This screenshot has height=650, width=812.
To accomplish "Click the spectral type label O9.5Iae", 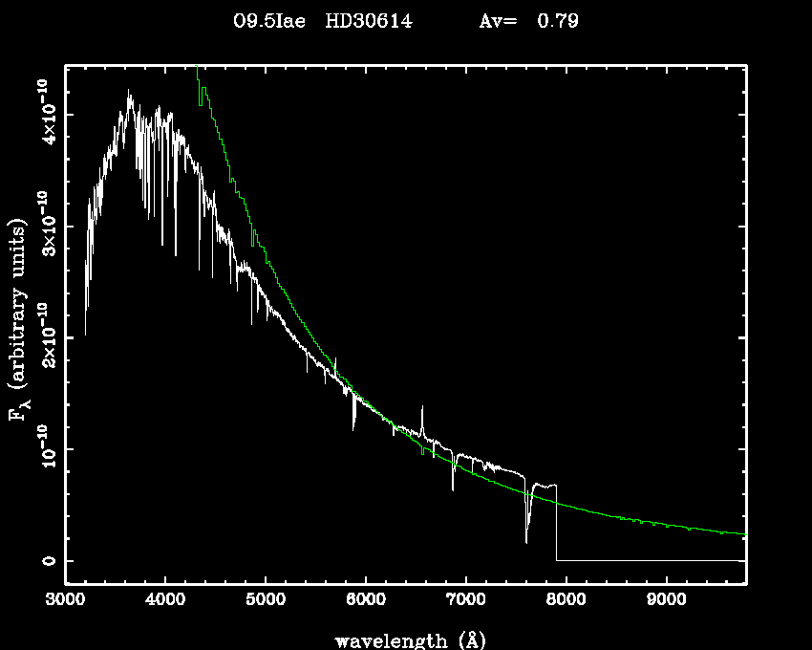I will tap(269, 21).
